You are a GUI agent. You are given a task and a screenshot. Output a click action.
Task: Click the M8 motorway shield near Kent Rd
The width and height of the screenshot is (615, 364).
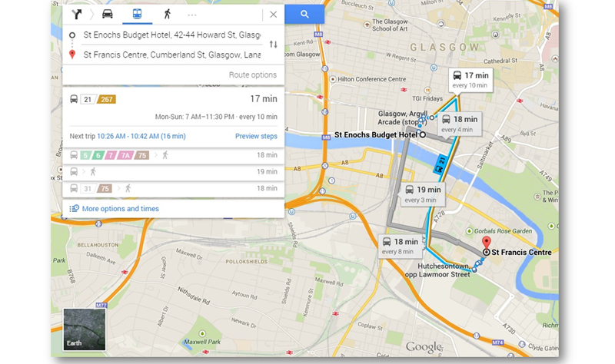coord(318,34)
